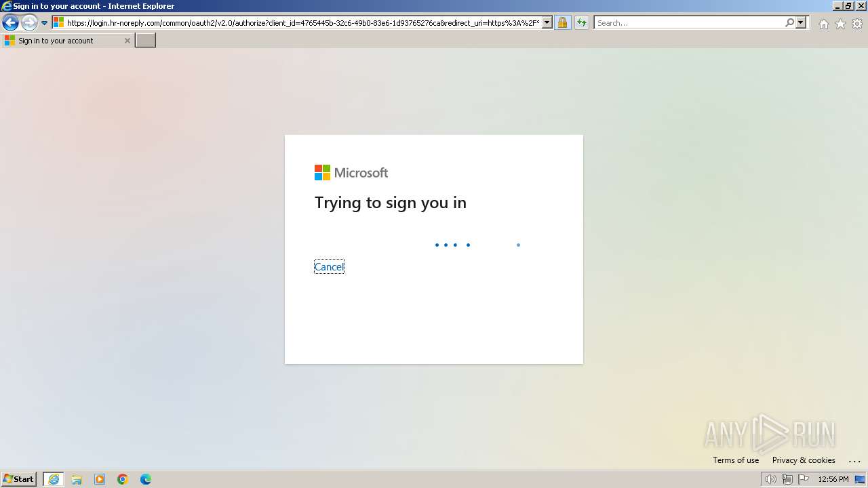Click the Microsoft logo in sign-in card
This screenshot has width=868, height=488.
pyautogui.click(x=351, y=173)
